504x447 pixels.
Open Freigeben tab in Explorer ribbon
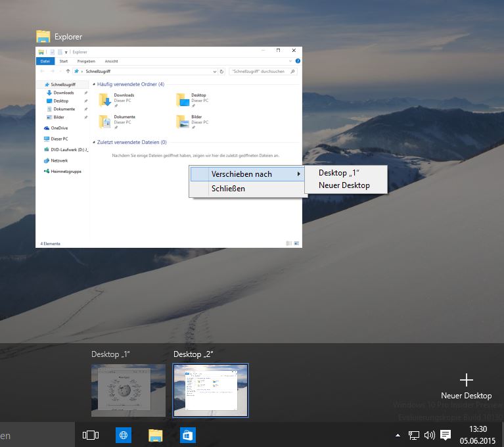[x=86, y=61]
